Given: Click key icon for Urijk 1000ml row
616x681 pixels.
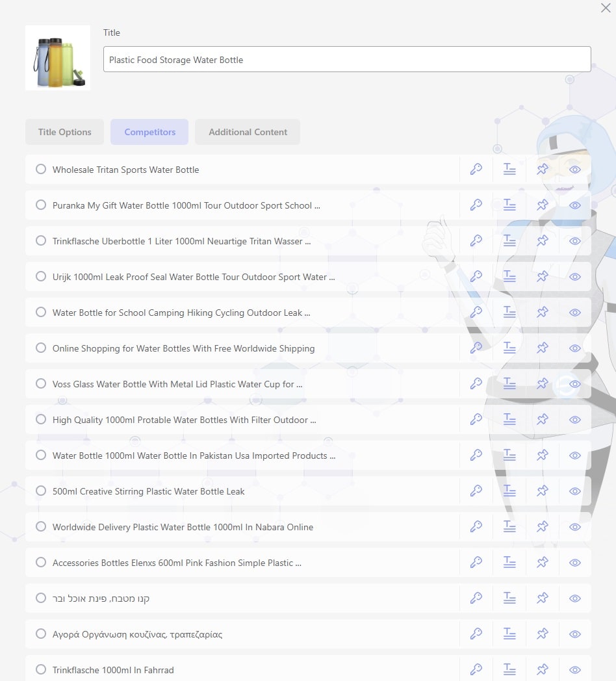Looking at the screenshot, I should 476,277.
